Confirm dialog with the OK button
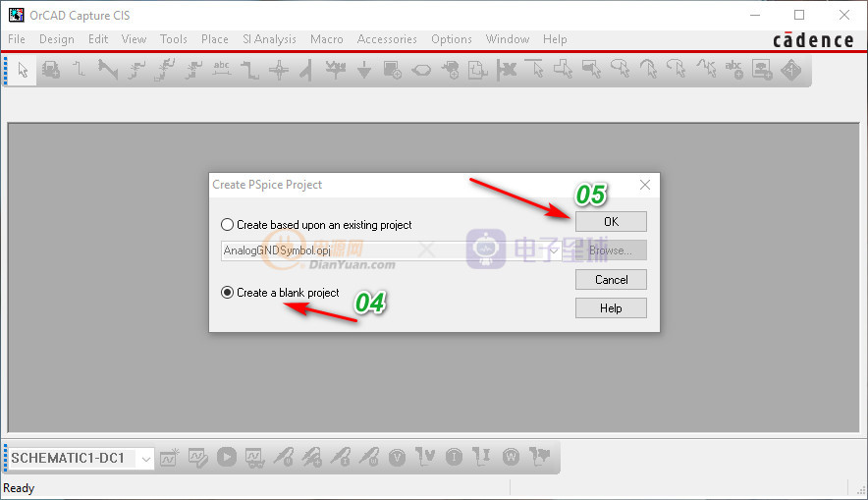The image size is (868, 500). coord(611,221)
